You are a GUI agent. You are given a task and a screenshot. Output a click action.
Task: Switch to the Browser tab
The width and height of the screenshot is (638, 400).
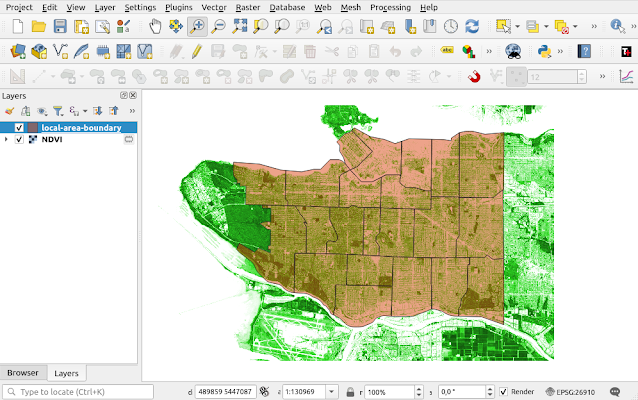22,373
